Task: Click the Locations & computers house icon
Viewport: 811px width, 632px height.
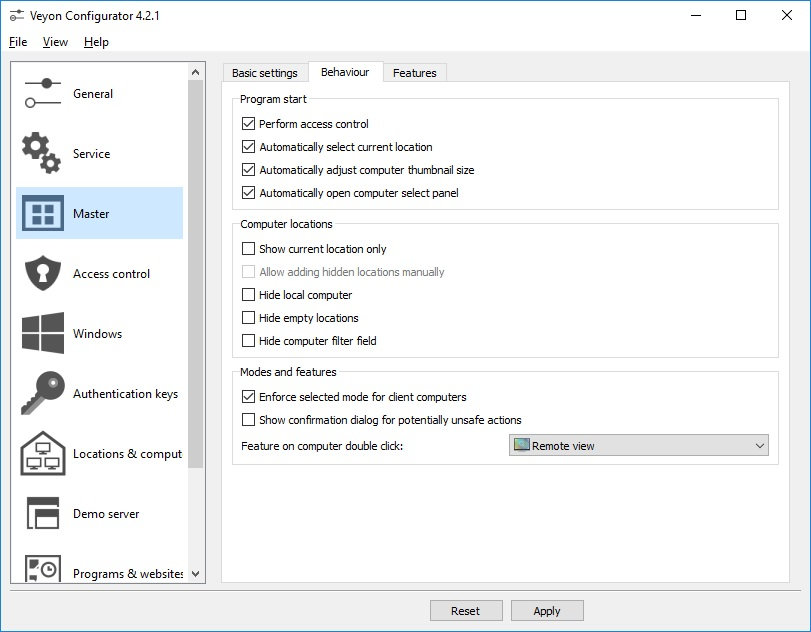Action: tap(43, 453)
